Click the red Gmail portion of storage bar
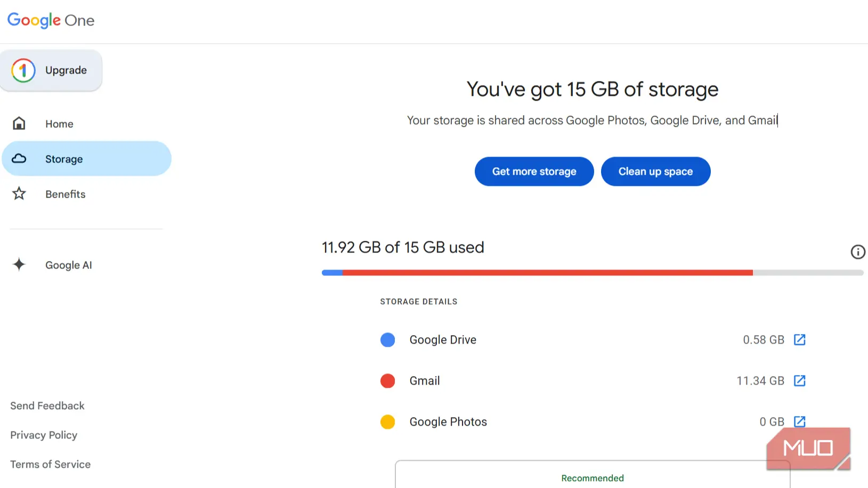 pyautogui.click(x=548, y=273)
